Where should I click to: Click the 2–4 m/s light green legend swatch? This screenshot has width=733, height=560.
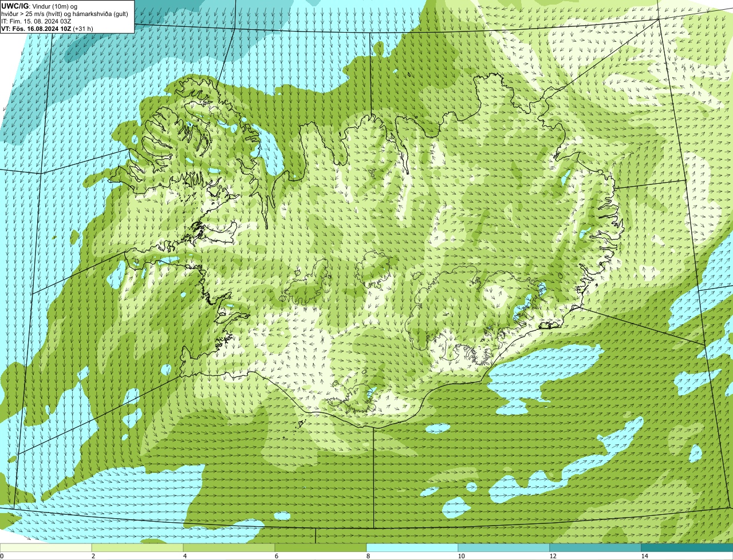pyautogui.click(x=137, y=547)
